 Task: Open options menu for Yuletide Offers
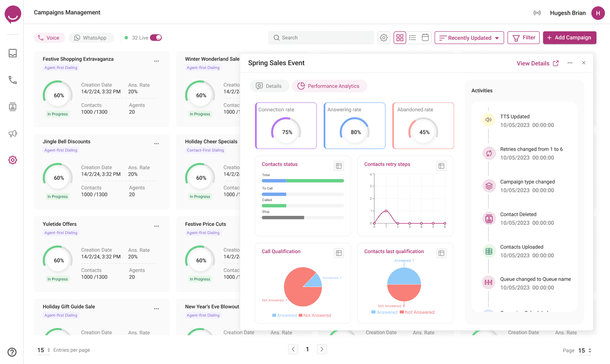coord(157,226)
